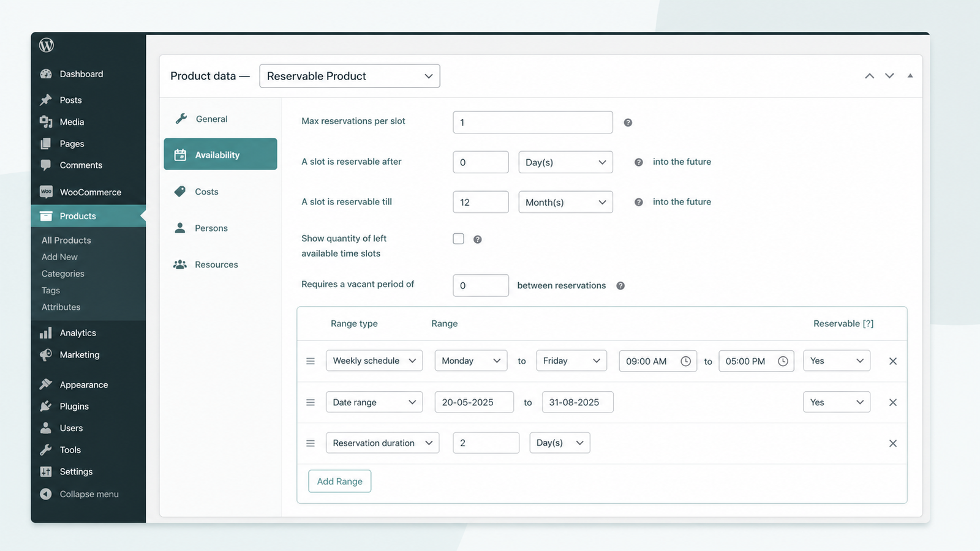Select the Availability tab
The image size is (980, 551).
pos(221,154)
